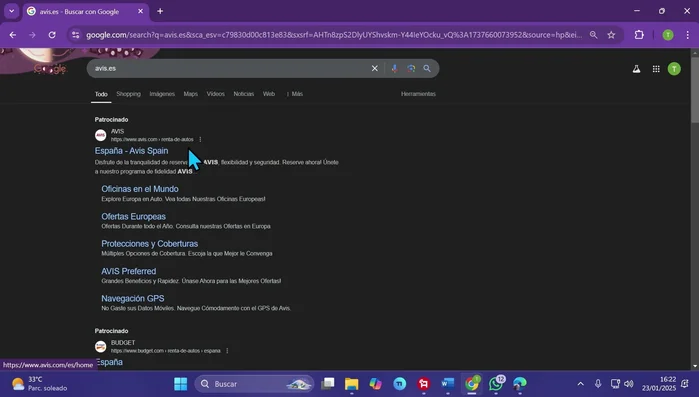The height and width of the screenshot is (397, 699).
Task: Open AVIS Preferred link
Action: coord(128,271)
